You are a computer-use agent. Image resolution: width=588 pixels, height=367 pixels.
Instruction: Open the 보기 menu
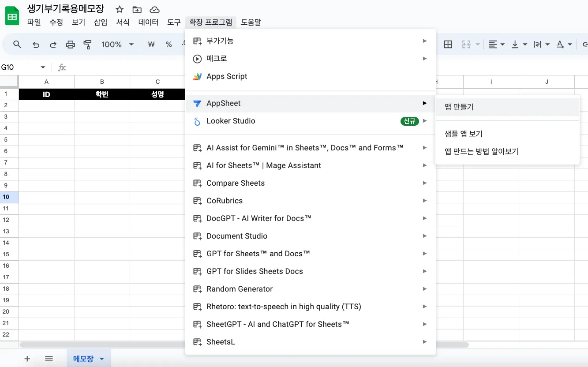point(78,22)
